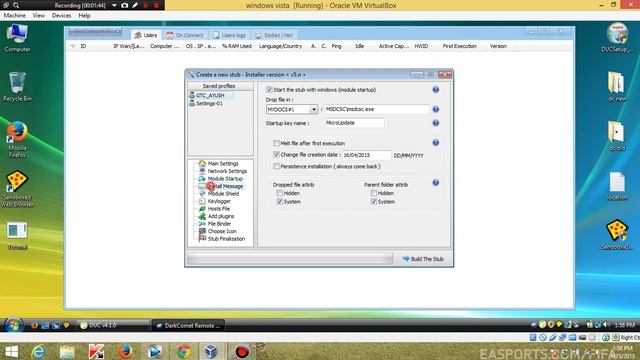
Task: Open DUCSetup installer desktop icon
Action: (x=617, y=38)
